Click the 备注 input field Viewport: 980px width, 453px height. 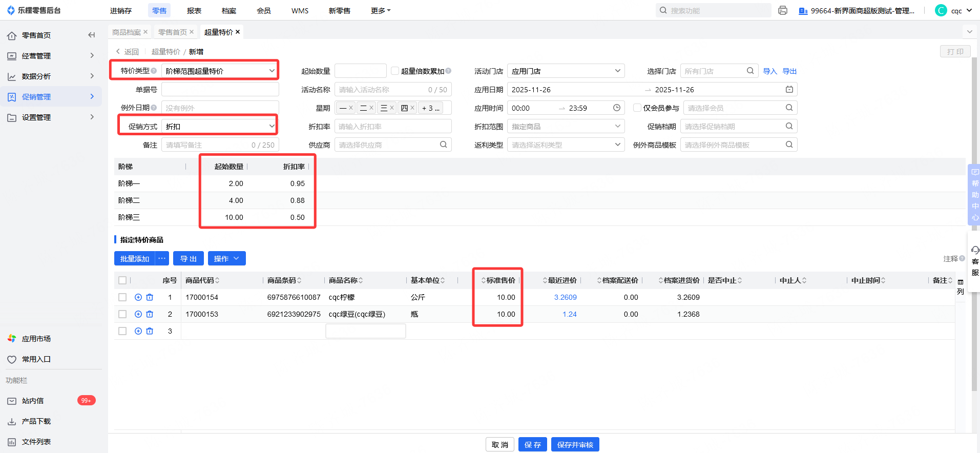coord(220,145)
